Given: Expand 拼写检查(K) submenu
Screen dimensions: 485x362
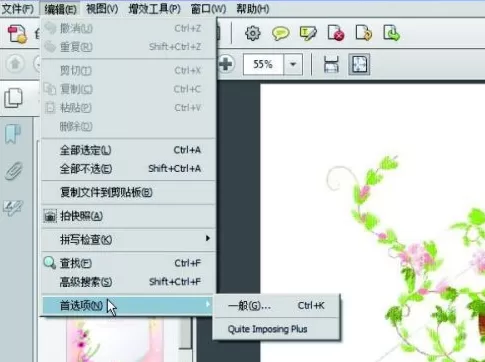Looking at the screenshot, I should 129,239.
